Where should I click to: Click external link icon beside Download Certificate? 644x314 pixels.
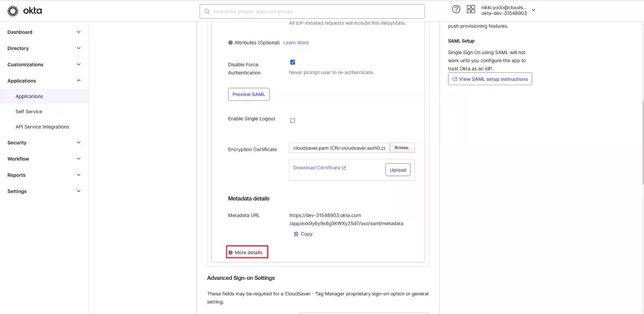(x=344, y=168)
